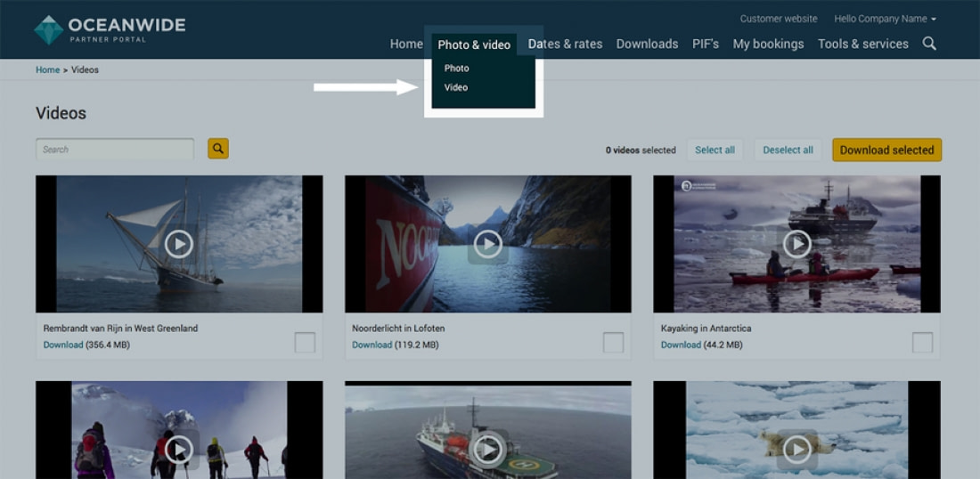The image size is (980, 479).
Task: Tick the Kayaking in Antarctica checkbox
Action: tap(922, 342)
